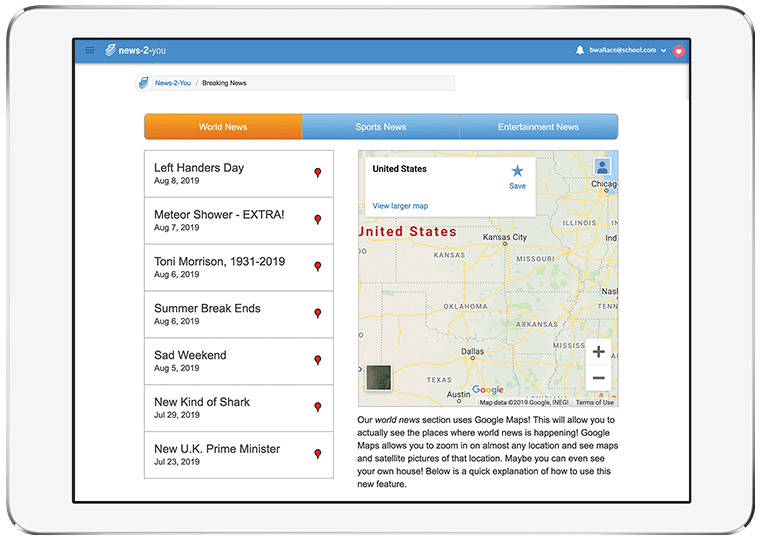Click Dallas on the map

[472, 351]
